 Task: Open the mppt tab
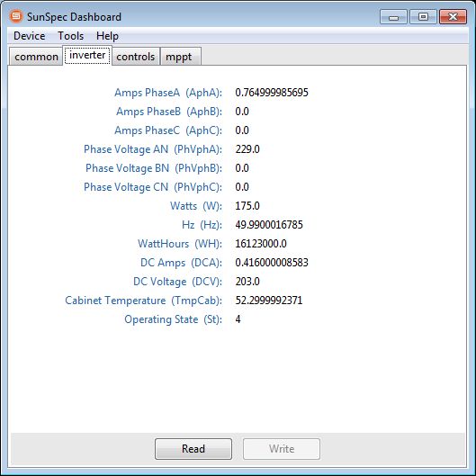[x=180, y=57]
